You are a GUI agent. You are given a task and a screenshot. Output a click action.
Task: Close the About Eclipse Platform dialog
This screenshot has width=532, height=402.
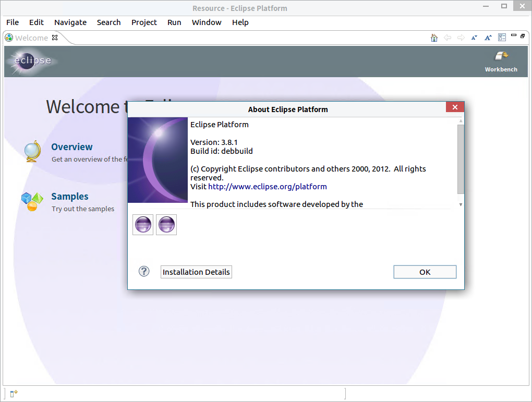click(x=455, y=107)
